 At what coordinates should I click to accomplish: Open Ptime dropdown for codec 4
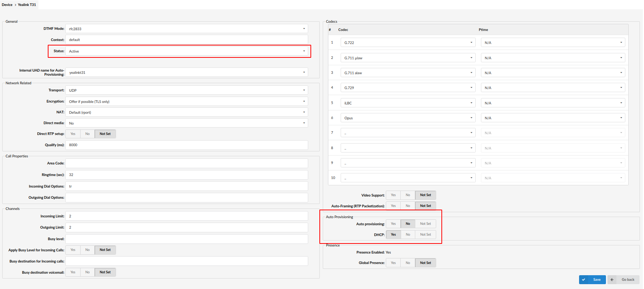(553, 88)
